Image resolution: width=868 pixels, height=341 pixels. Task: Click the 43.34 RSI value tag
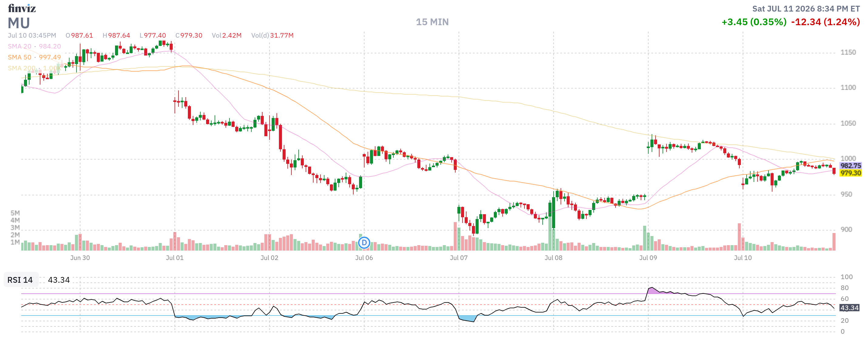849,308
